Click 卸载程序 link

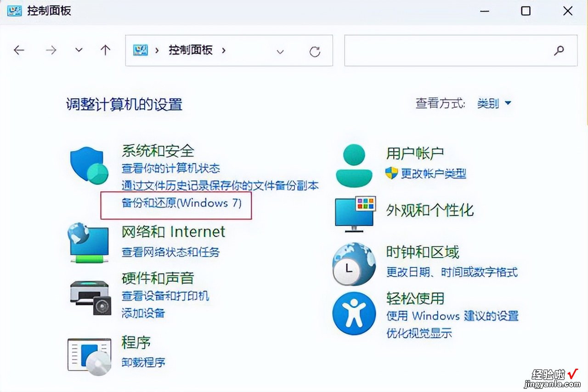[x=143, y=362]
